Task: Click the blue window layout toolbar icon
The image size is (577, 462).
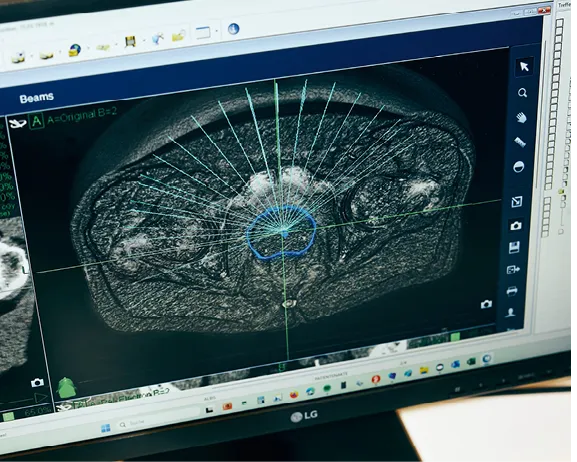Action: 203,32
